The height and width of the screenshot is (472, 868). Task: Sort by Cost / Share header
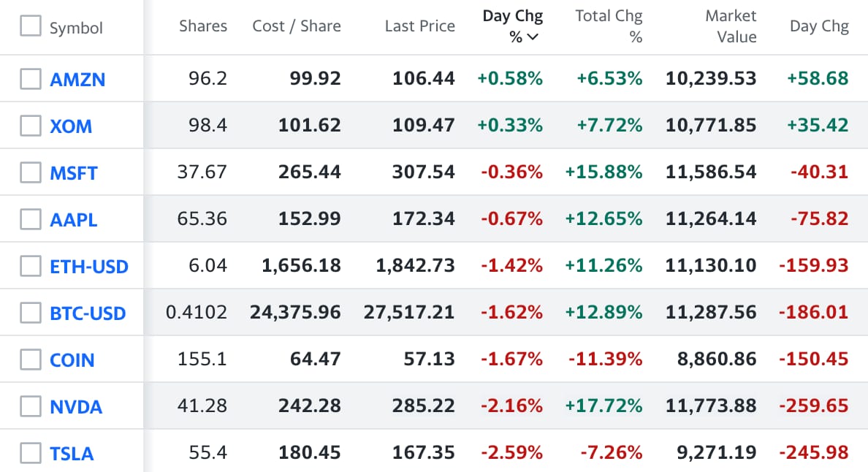(x=297, y=26)
